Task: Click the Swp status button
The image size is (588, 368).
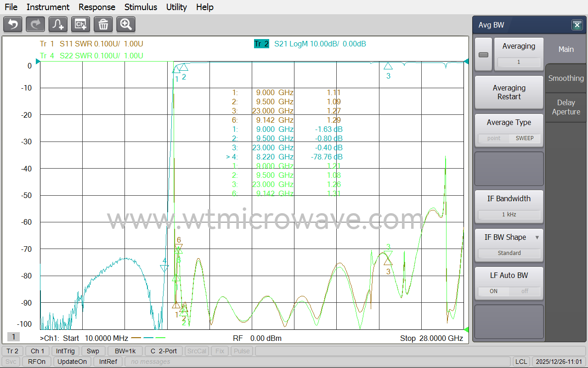Action: 93,351
